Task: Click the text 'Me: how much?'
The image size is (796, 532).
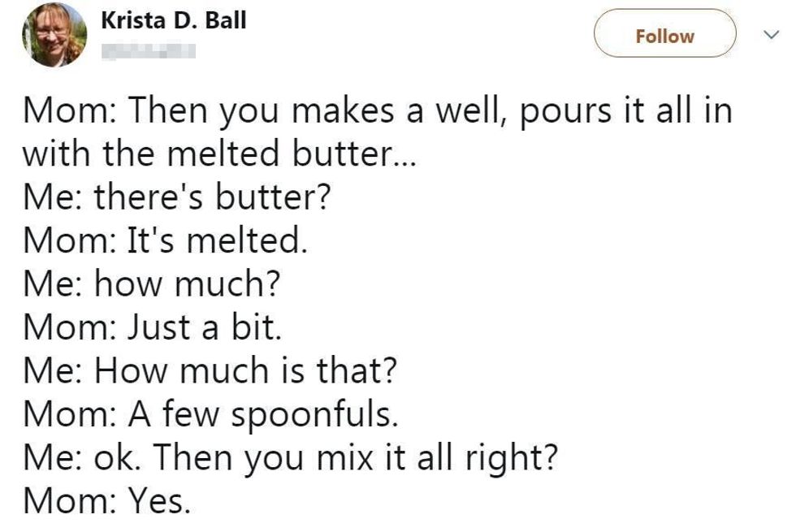Action: point(152,284)
